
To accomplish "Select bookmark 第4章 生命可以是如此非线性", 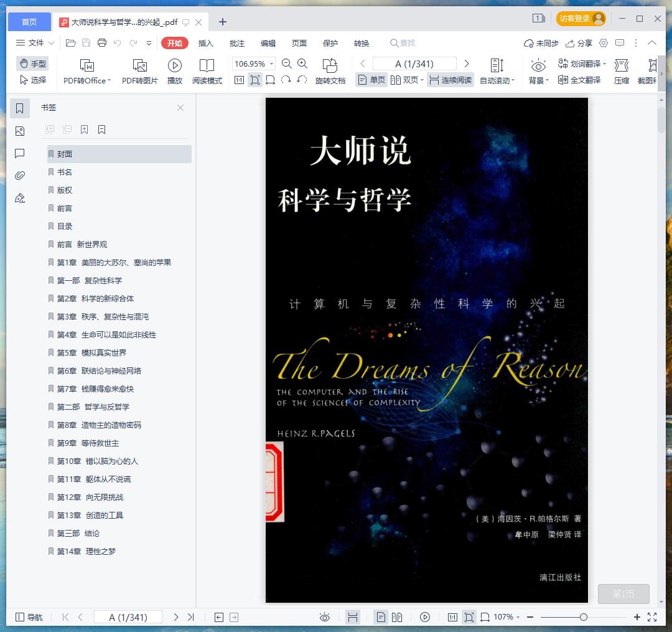I will [119, 335].
